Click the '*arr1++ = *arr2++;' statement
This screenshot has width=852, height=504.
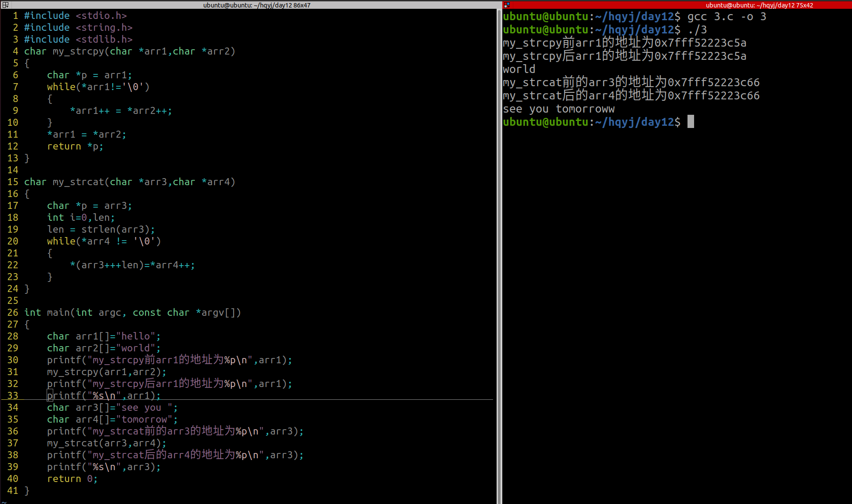click(x=121, y=111)
